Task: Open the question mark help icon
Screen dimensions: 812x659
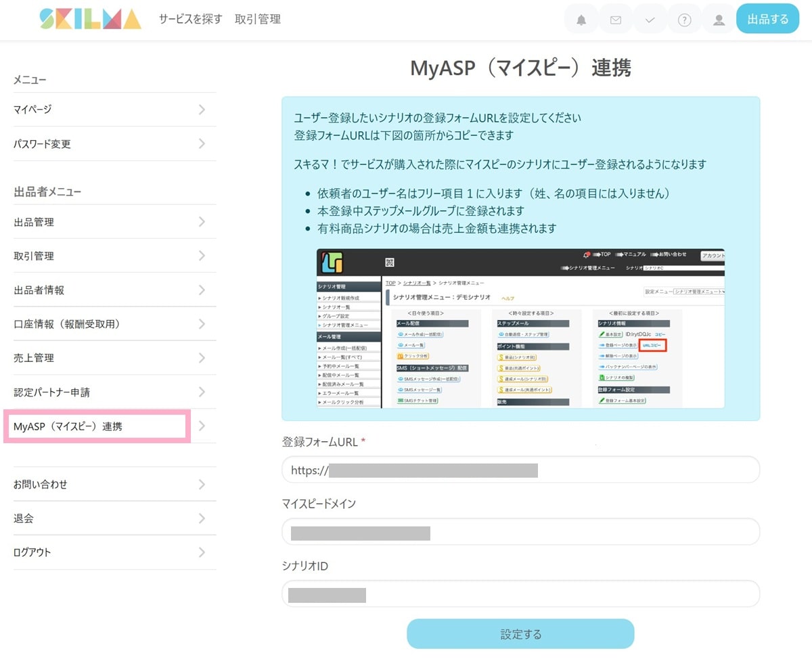Action: (684, 19)
